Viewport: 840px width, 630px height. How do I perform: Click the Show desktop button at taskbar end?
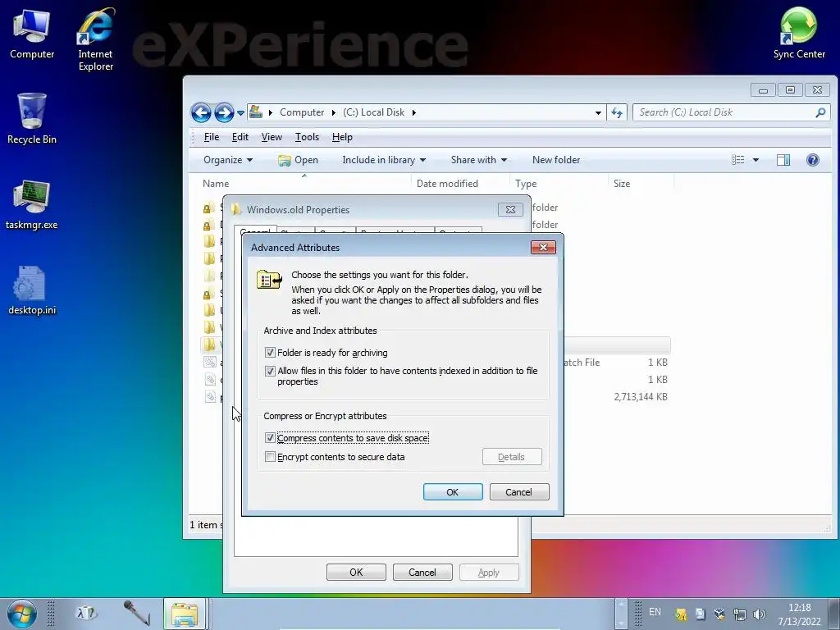(835, 614)
